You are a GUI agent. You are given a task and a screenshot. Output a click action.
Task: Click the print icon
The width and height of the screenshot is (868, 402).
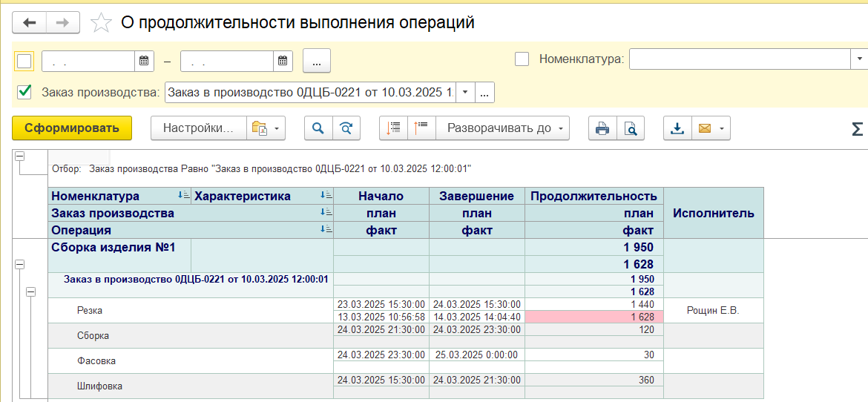click(x=602, y=128)
